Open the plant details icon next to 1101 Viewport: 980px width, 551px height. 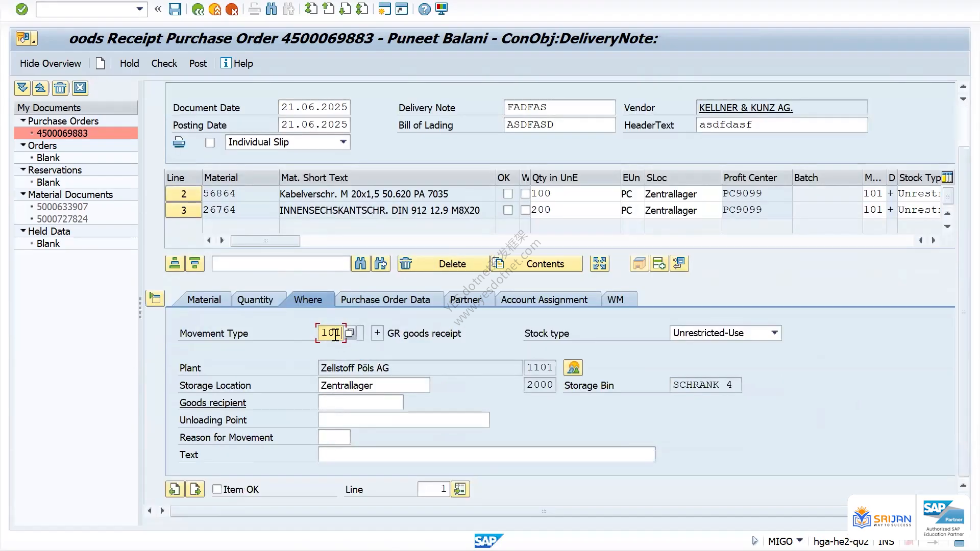pyautogui.click(x=573, y=367)
